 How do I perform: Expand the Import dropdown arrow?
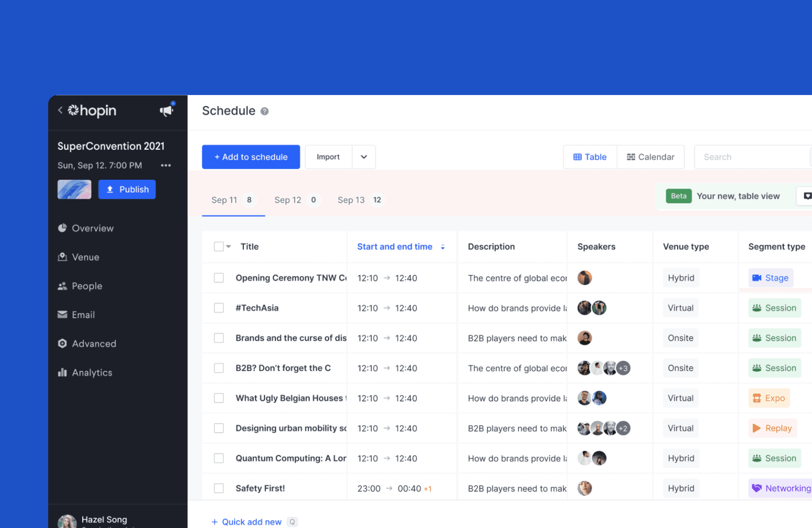click(364, 157)
